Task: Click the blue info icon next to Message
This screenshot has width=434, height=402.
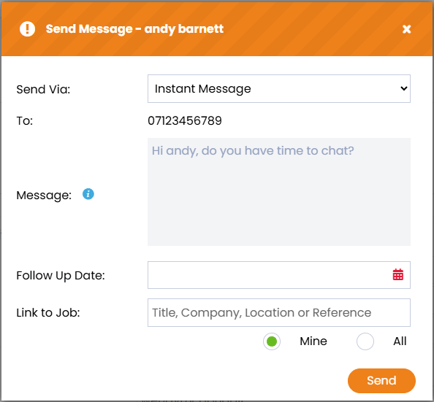Action: 88,194
